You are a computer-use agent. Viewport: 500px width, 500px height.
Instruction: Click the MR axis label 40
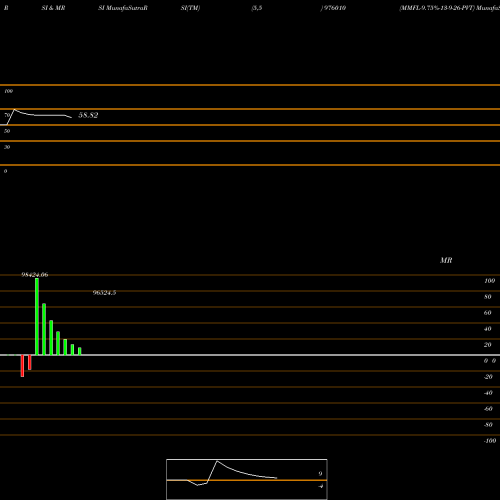488,329
